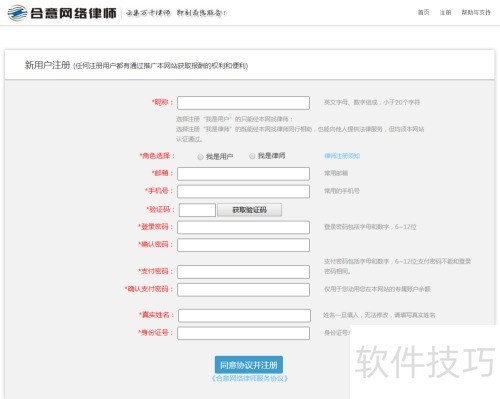Viewport: 500px width, 399px height.
Task: Select the 我是律师 radio button
Action: coord(252,156)
